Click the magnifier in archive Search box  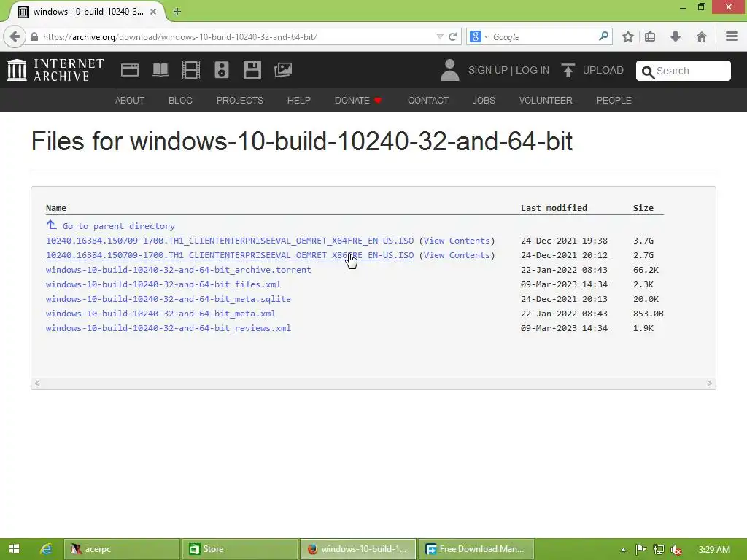648,72
